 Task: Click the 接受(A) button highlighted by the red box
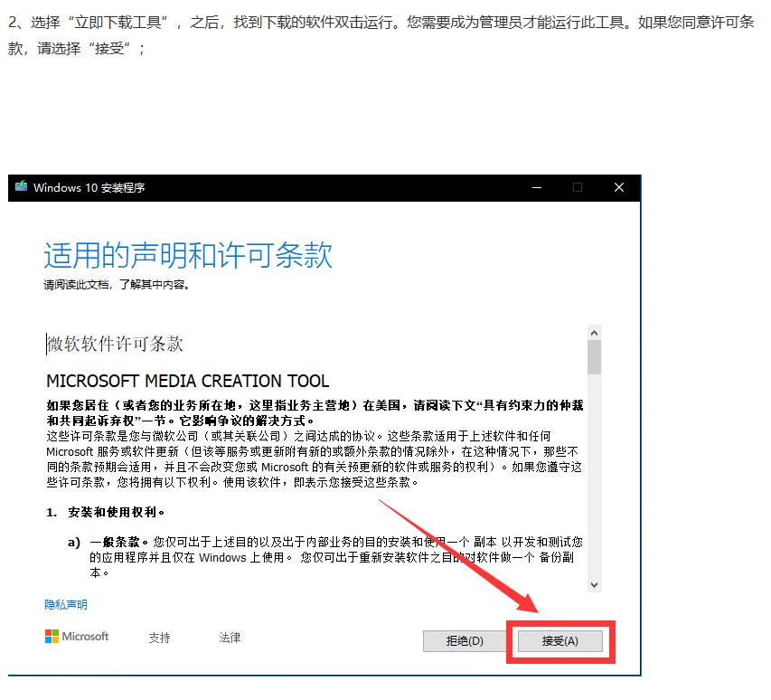click(560, 641)
